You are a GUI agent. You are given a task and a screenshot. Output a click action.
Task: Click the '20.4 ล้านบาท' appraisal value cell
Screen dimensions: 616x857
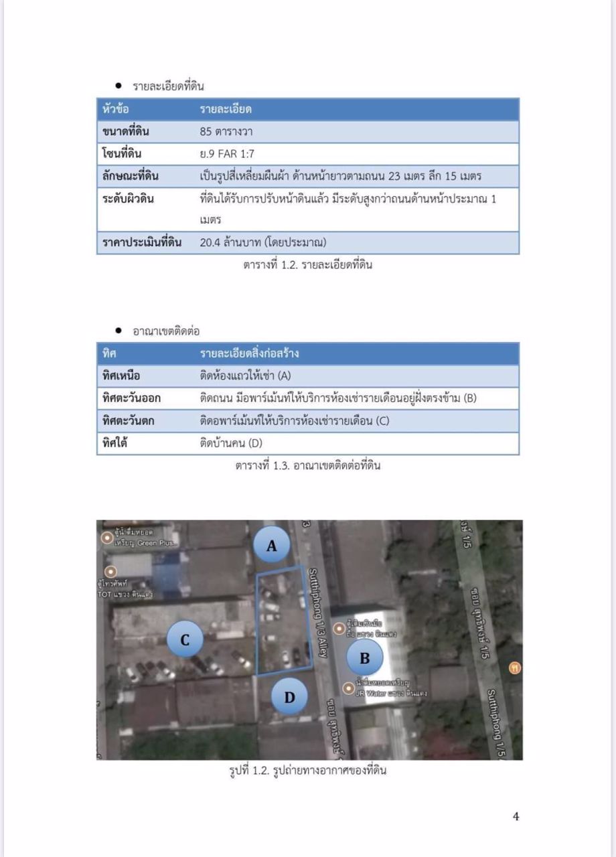(262, 242)
